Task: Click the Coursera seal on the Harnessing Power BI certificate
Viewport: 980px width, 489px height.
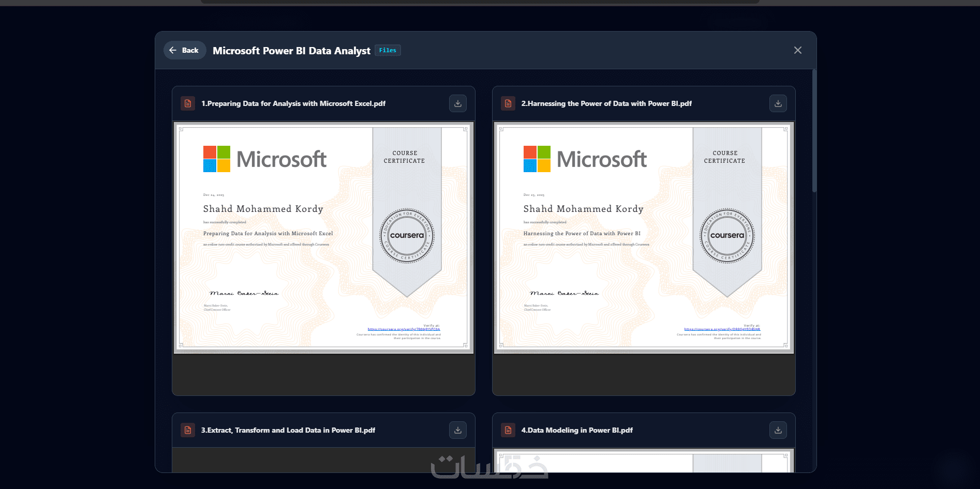Action: (727, 236)
